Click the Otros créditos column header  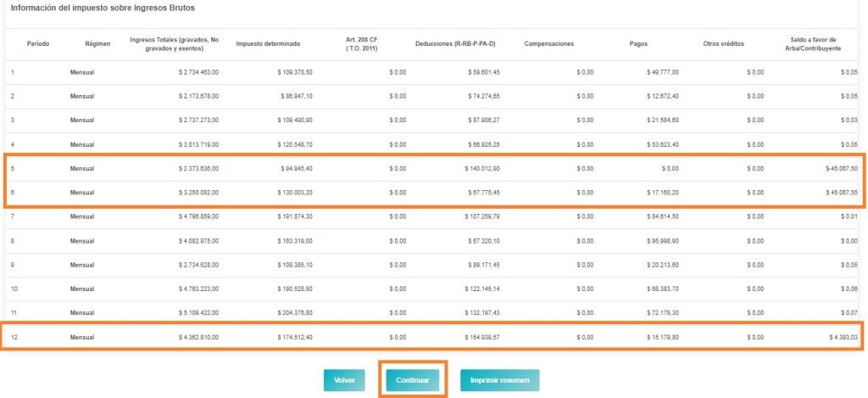724,43
